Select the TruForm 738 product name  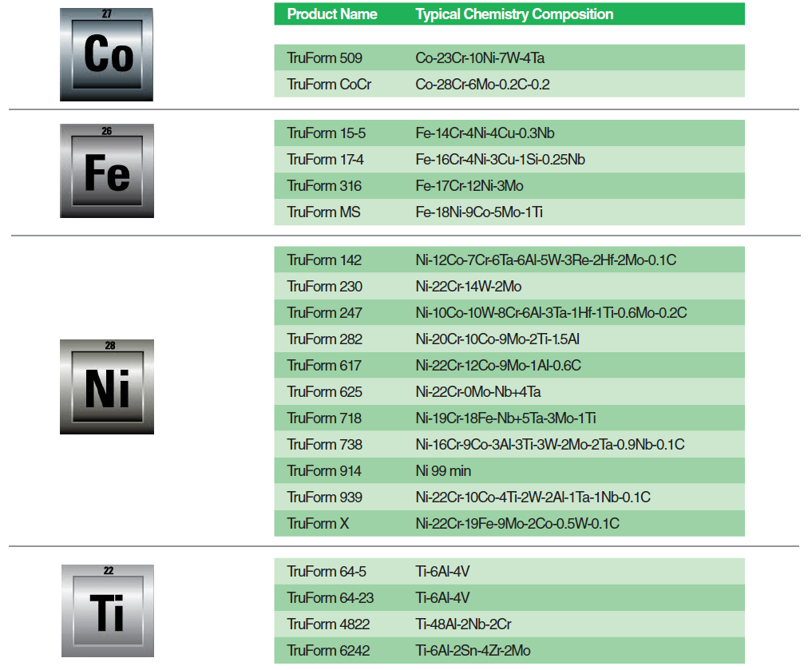(325, 445)
